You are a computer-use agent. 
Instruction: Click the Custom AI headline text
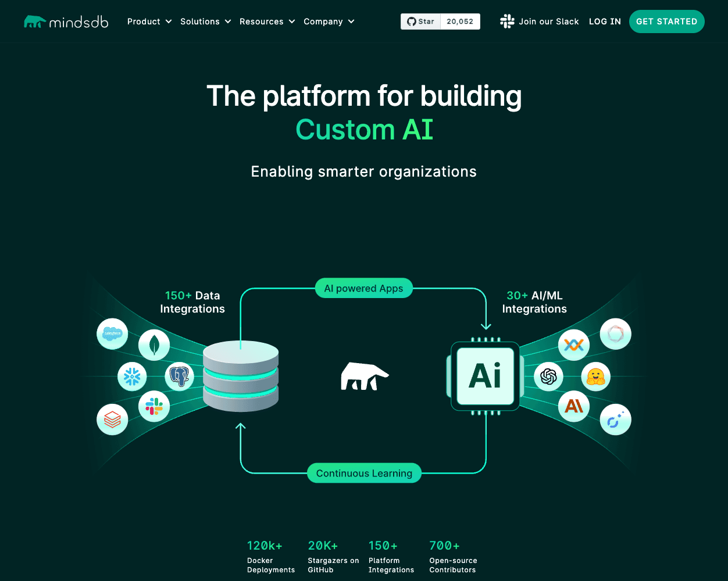[365, 129]
